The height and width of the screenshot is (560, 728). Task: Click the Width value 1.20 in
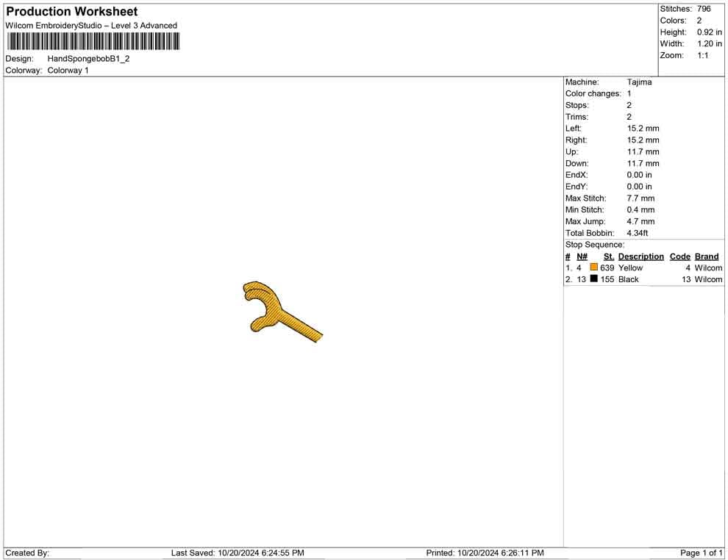709,43
